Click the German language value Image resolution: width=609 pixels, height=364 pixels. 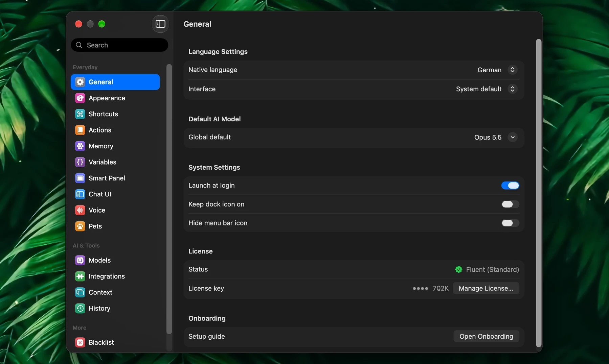pos(490,70)
